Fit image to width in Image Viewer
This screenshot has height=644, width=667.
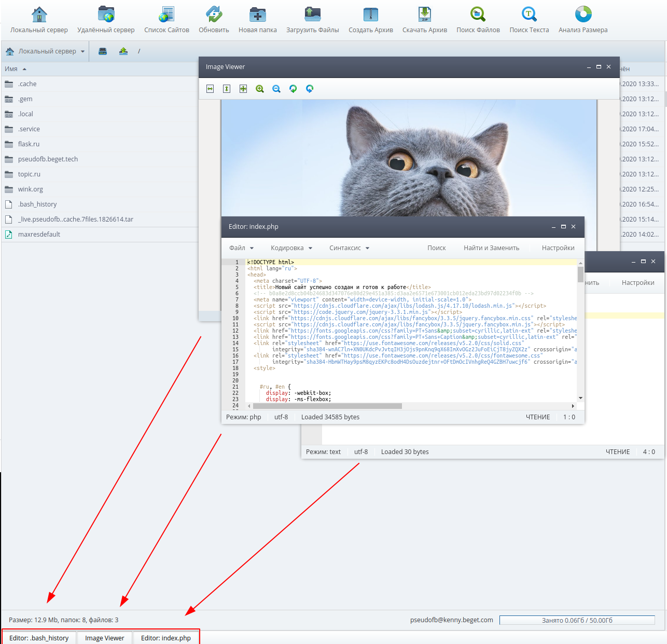210,89
